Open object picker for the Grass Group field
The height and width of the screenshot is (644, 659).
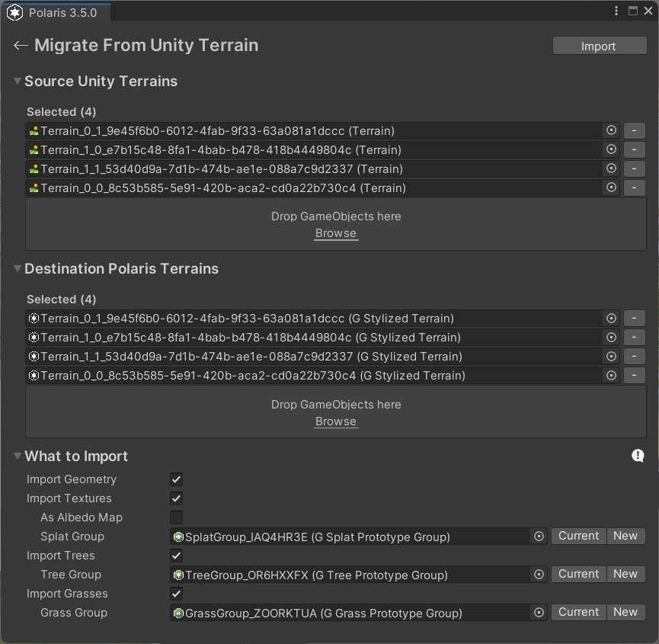pyautogui.click(x=539, y=613)
